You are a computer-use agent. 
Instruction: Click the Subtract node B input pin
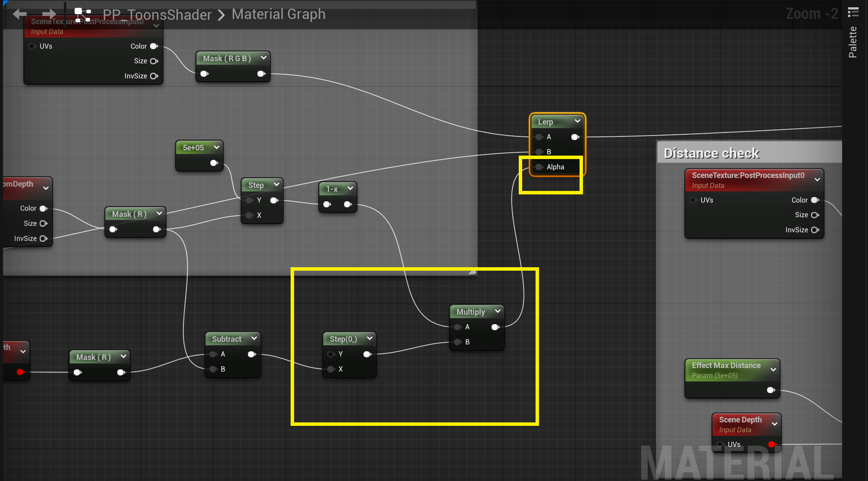[213, 369]
